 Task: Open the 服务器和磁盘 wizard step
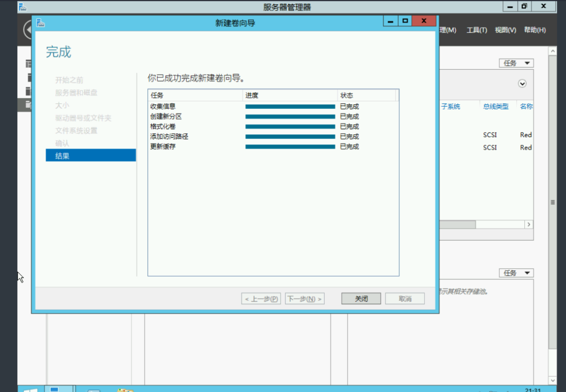tap(76, 93)
